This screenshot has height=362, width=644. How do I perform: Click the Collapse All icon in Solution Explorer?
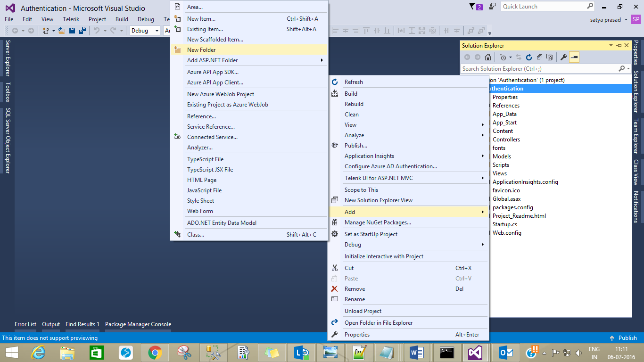click(x=539, y=57)
